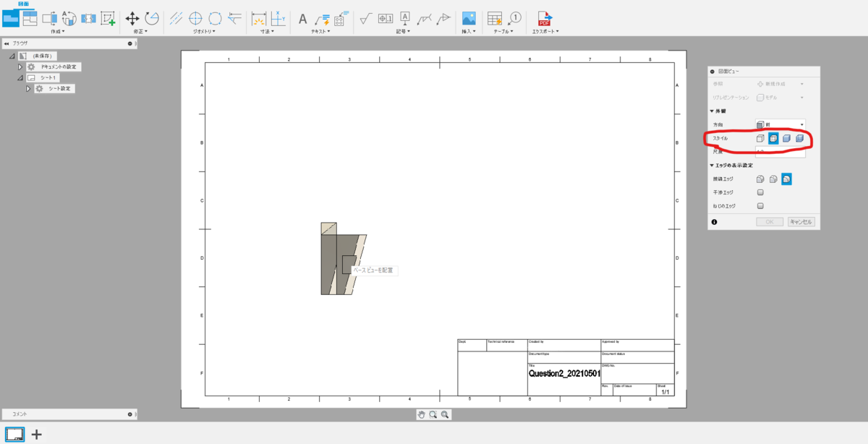Click the Create Sketch tool icon
868x444 pixels.
coord(108,19)
